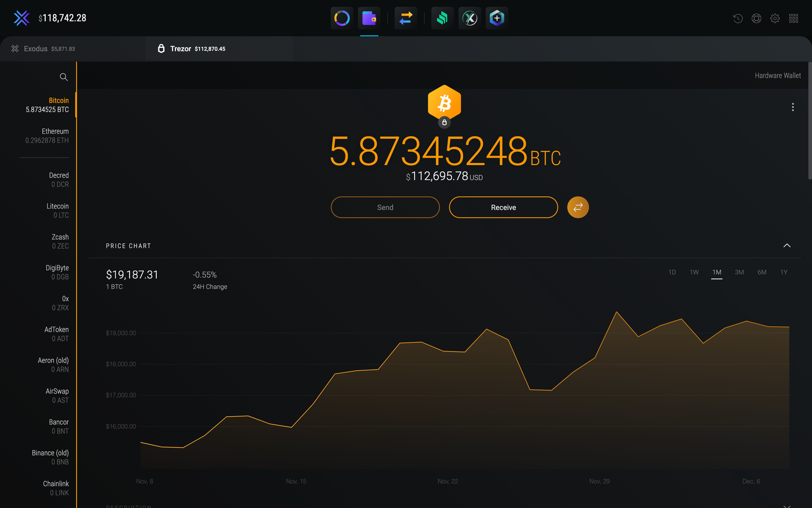
Task: Click the $19,187.31 price value
Action: pyautogui.click(x=132, y=275)
